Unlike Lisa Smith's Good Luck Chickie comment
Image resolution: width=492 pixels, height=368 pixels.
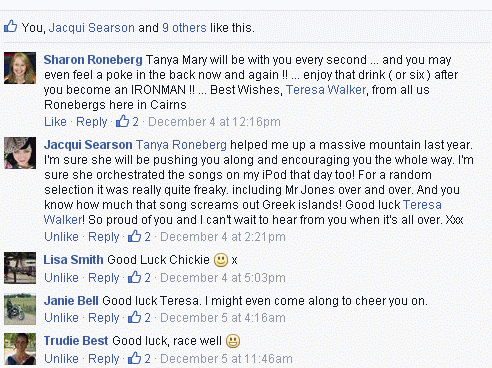point(61,278)
